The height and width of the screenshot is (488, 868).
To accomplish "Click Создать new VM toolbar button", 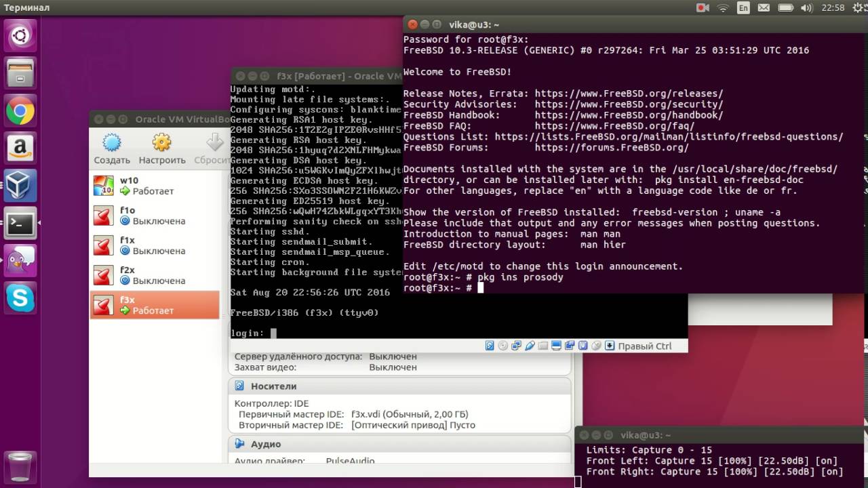I will [x=112, y=149].
